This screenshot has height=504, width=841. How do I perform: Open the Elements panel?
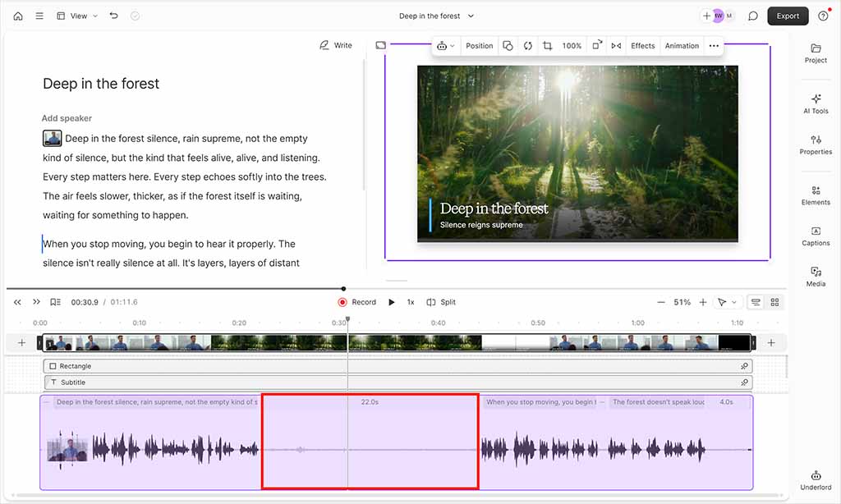(x=815, y=195)
